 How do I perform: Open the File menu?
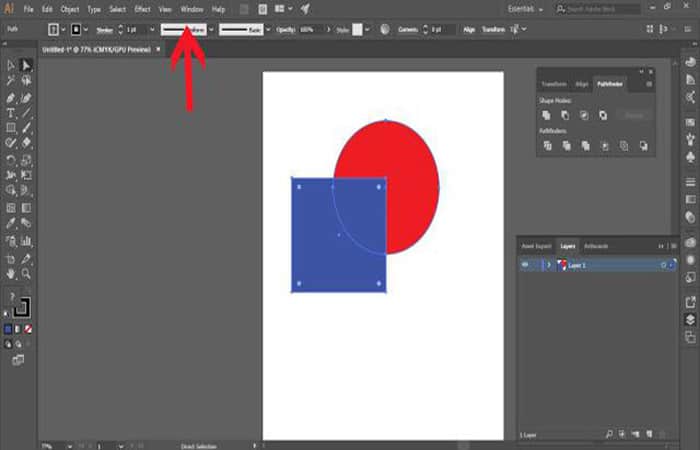28,9
